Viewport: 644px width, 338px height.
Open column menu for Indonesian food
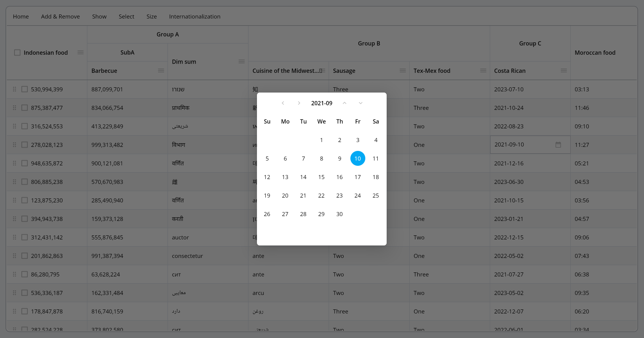click(81, 53)
